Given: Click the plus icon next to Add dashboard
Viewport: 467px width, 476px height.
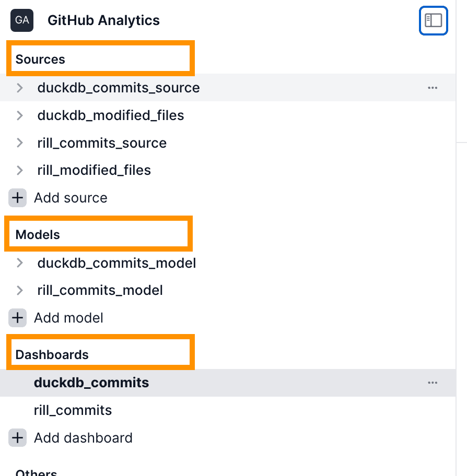Looking at the screenshot, I should [17, 437].
